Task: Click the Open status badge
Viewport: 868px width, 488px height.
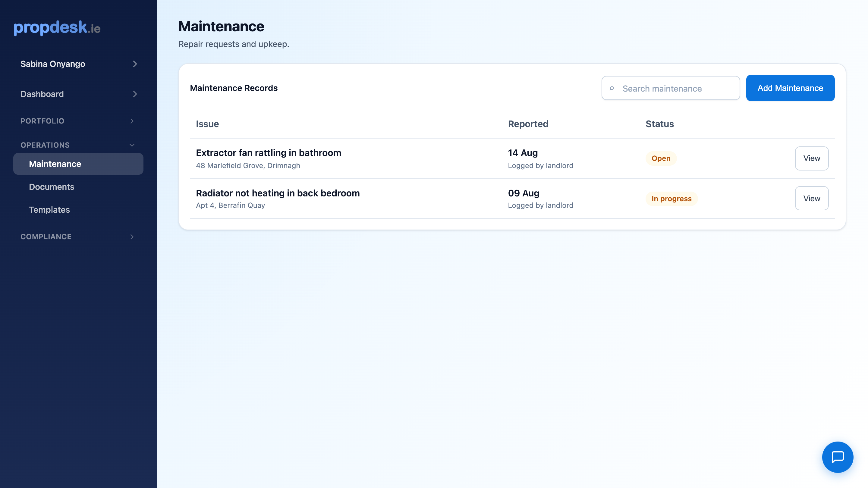Action: pos(661,158)
